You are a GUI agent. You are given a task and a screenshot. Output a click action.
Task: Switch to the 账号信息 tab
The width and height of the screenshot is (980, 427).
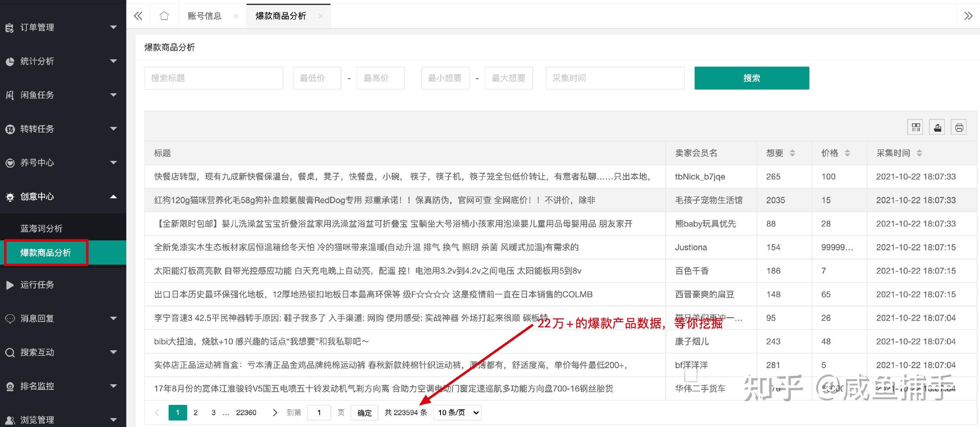204,15
